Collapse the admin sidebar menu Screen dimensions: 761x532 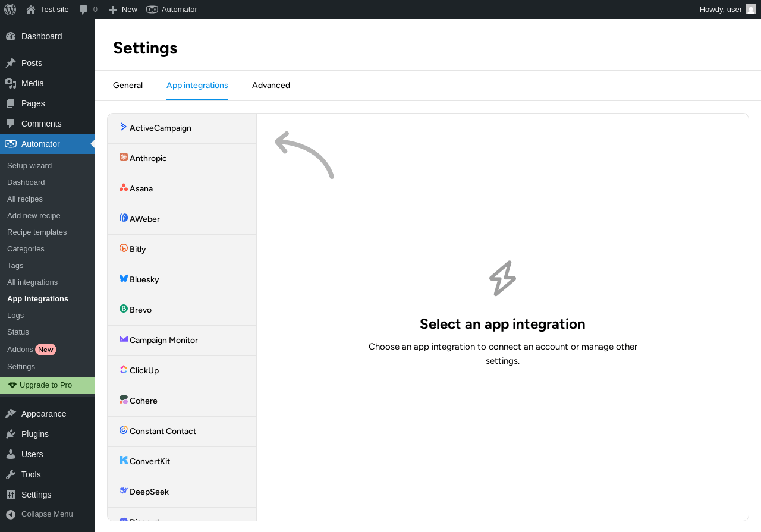pos(47,514)
